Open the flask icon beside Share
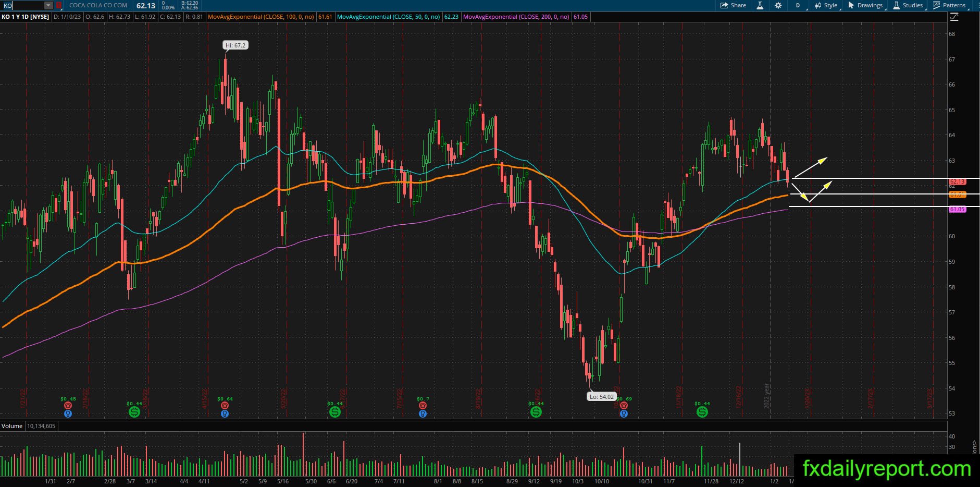This screenshot has height=487, width=980. tap(760, 5)
